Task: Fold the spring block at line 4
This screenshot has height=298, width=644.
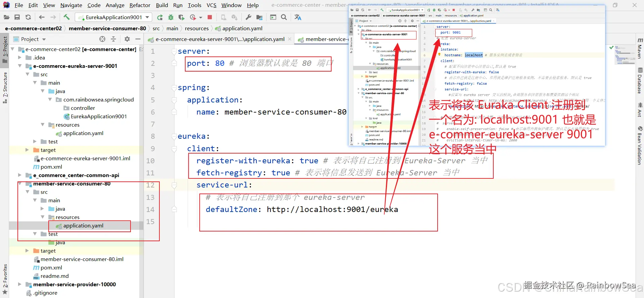Action: [x=174, y=88]
